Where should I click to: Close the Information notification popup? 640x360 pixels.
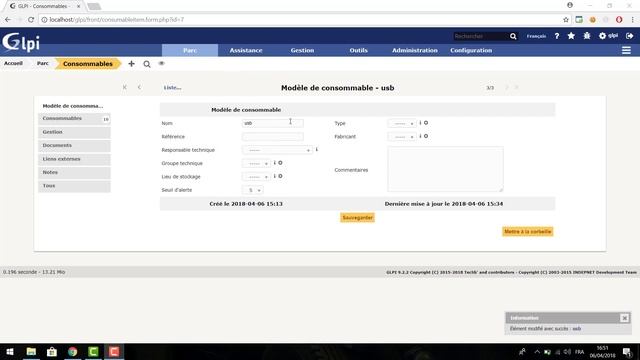tap(624, 318)
